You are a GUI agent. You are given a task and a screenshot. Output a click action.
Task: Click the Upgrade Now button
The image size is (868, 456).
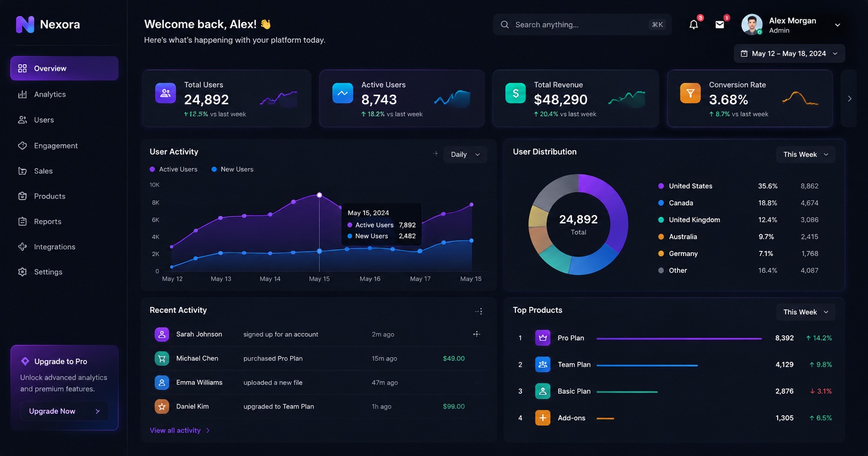(64, 411)
